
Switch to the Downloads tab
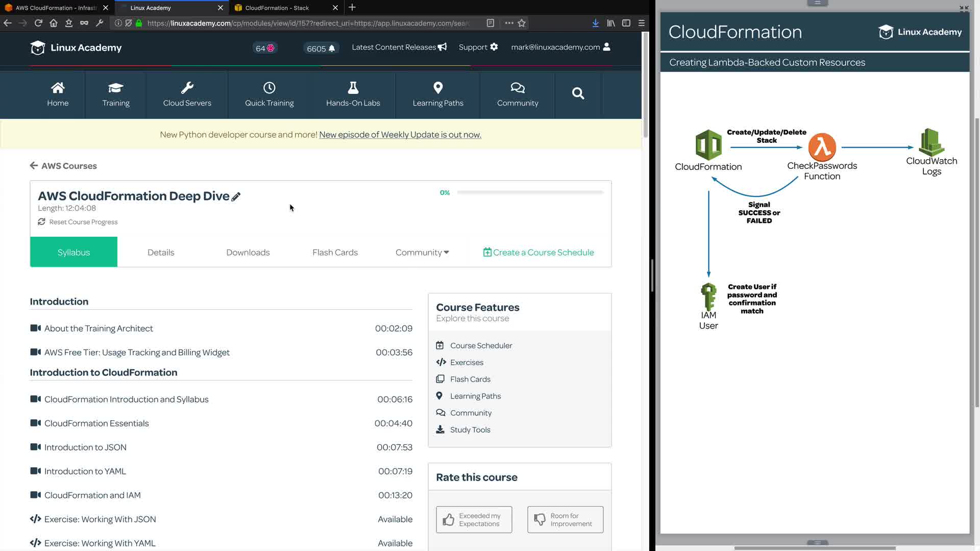248,253
